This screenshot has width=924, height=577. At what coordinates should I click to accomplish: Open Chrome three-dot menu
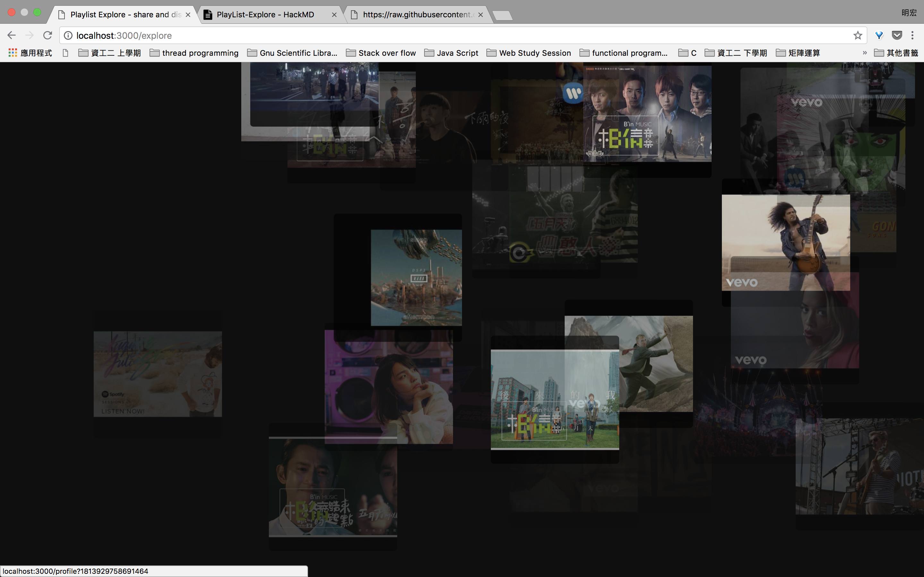point(912,36)
